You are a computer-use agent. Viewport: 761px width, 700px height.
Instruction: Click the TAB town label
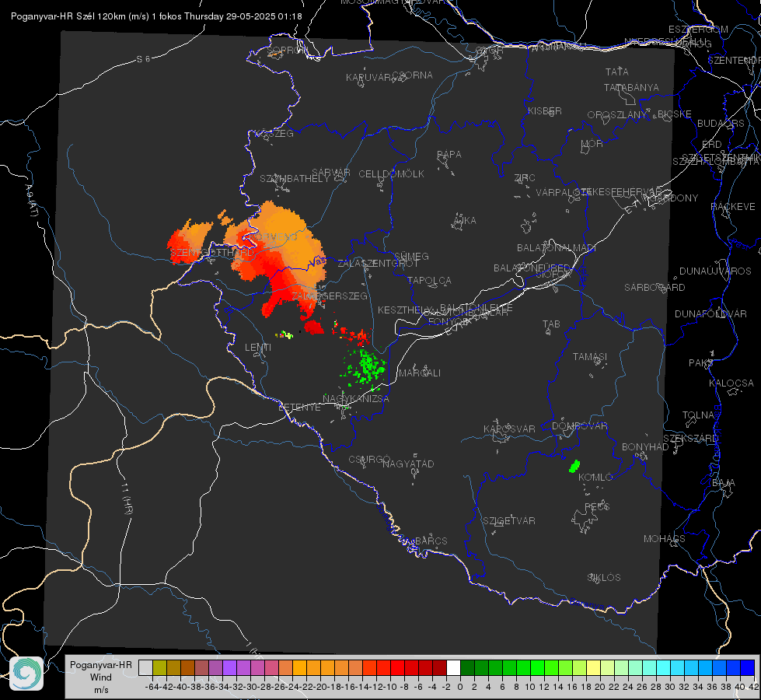(x=551, y=324)
